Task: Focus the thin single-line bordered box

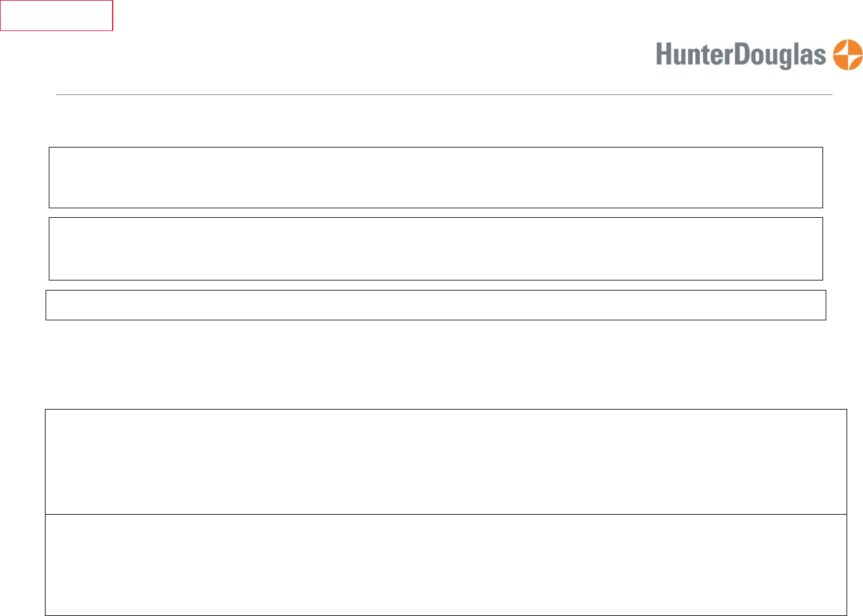Action: click(436, 305)
